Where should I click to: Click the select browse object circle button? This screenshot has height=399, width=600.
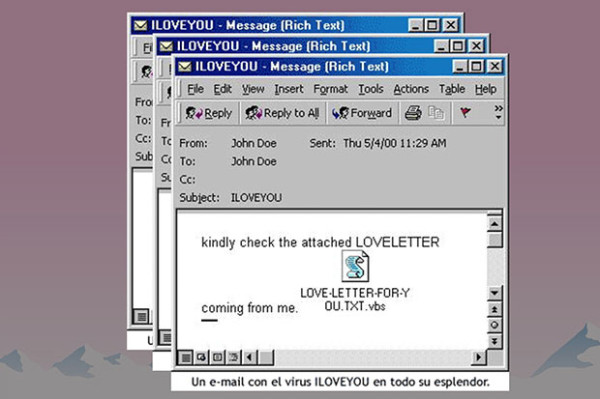494,325
